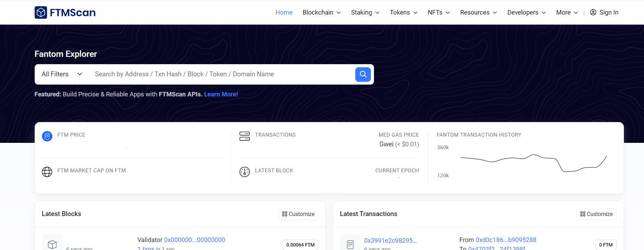Click the Latest Transactions heading

click(368, 214)
